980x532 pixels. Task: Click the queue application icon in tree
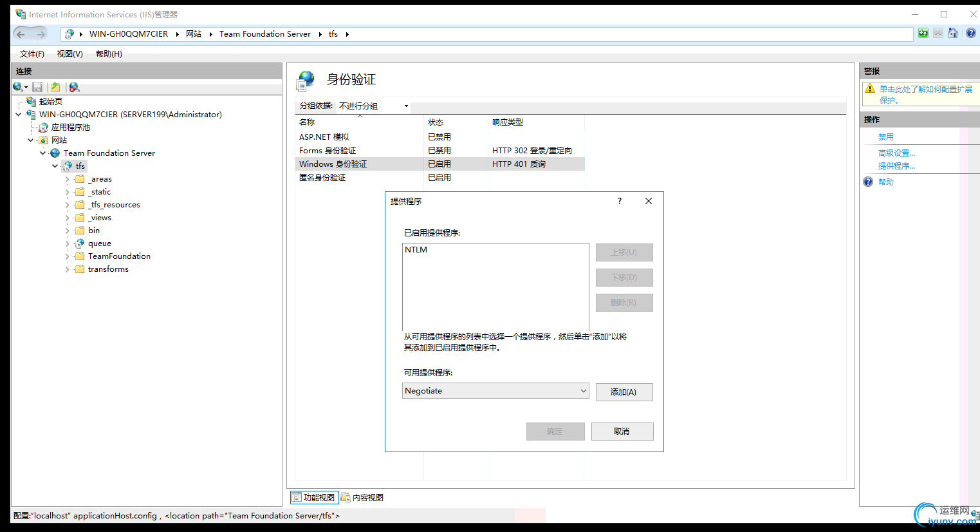click(80, 243)
